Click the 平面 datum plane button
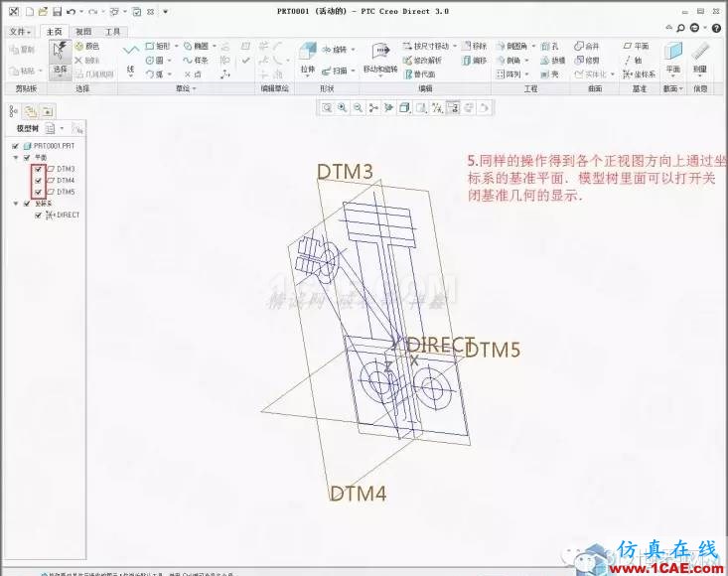Viewport: 728px width, 576px height. [x=636, y=46]
